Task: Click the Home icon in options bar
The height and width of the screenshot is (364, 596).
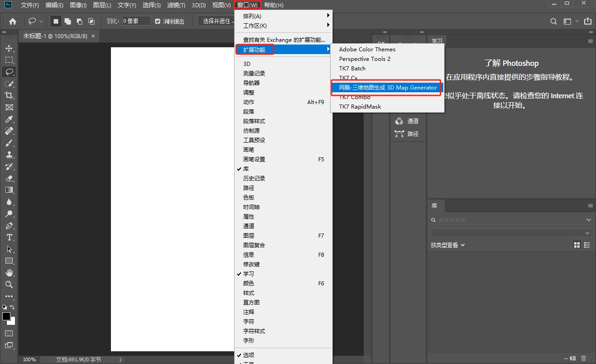Action: (13, 21)
